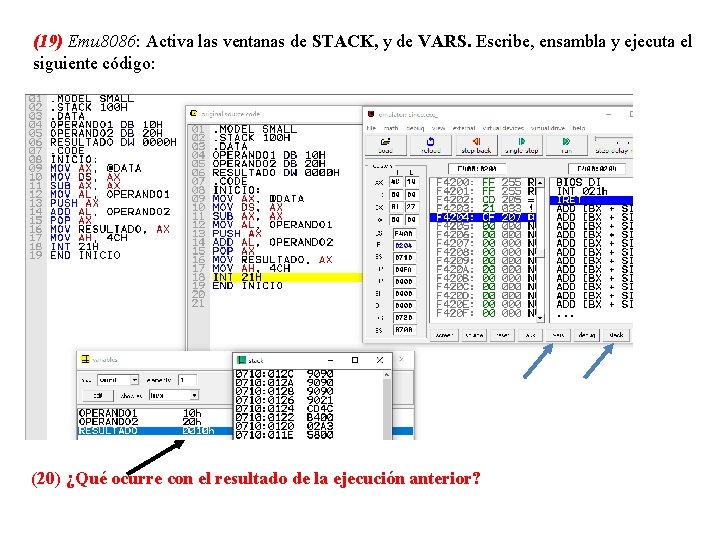This screenshot has height=540, width=720.
Task: Click the step back icon button
Action: point(476,145)
